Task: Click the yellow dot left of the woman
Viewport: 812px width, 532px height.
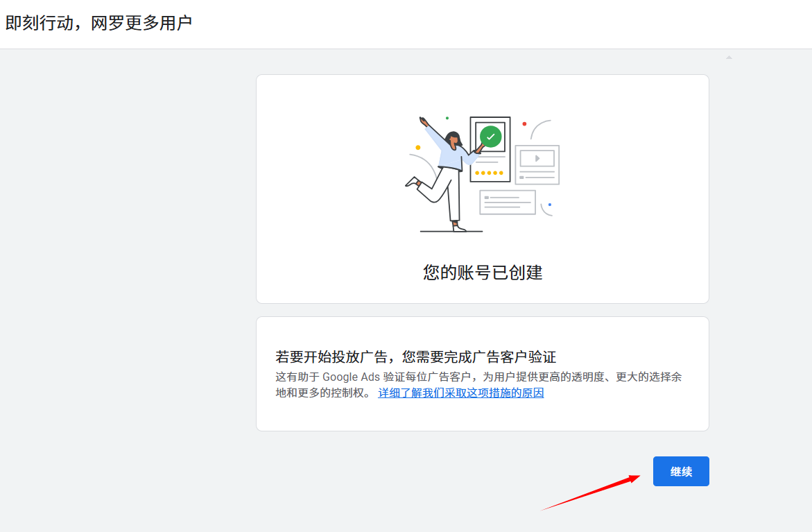Action: tap(417, 148)
